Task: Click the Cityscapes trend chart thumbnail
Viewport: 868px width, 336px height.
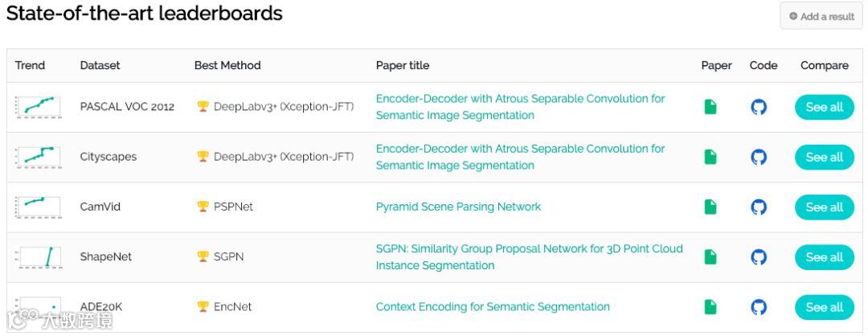Action: 37,156
